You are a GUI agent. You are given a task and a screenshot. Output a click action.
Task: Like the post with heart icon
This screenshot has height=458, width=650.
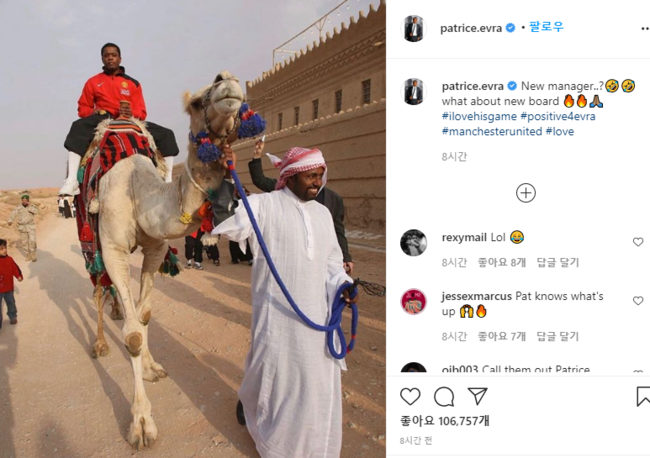tap(410, 396)
